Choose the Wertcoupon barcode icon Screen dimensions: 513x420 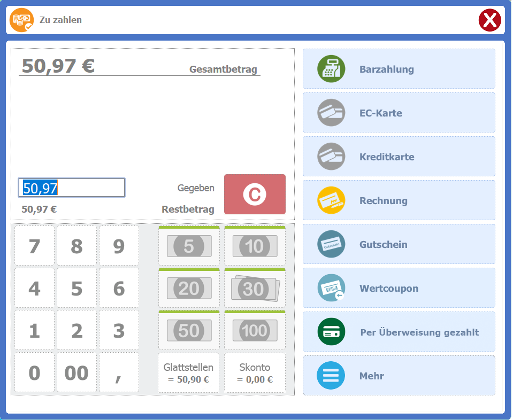pyautogui.click(x=331, y=288)
